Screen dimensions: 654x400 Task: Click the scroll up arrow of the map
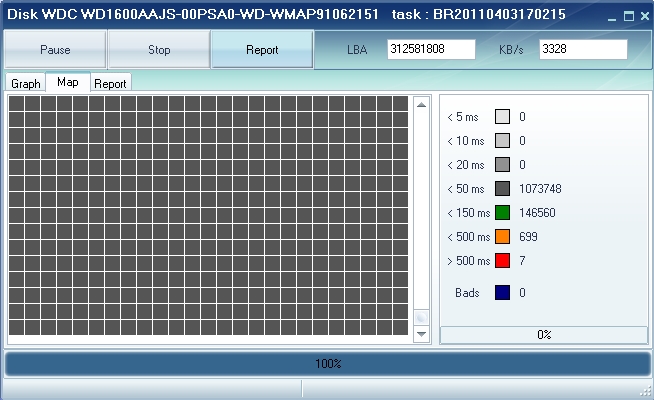(421, 105)
